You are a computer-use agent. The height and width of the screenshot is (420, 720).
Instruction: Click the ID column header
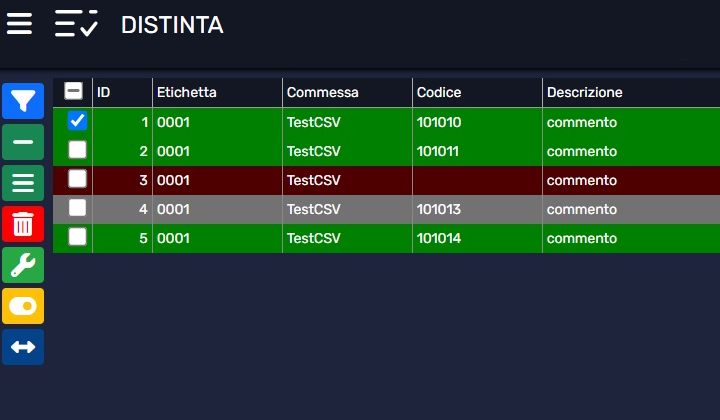[123, 92]
